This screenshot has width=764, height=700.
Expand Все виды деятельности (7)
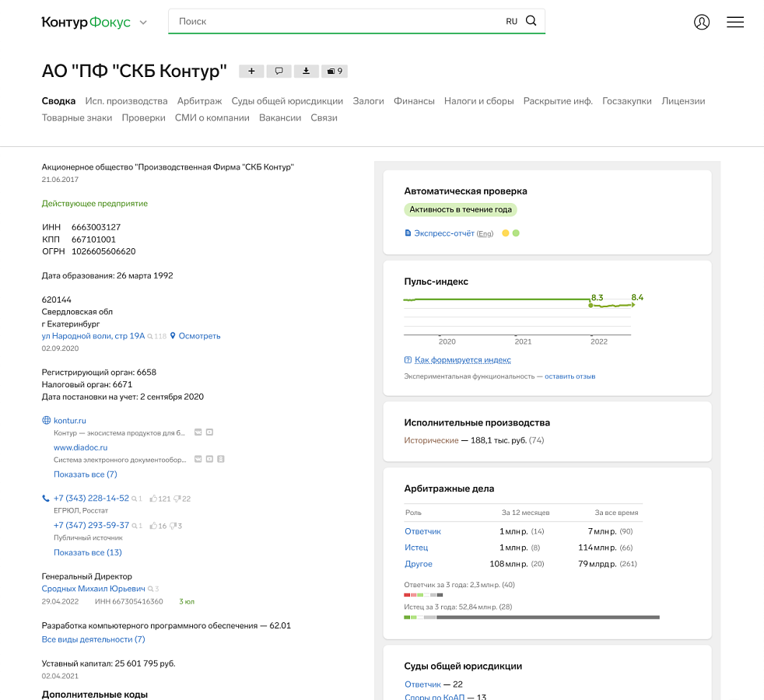click(93, 639)
